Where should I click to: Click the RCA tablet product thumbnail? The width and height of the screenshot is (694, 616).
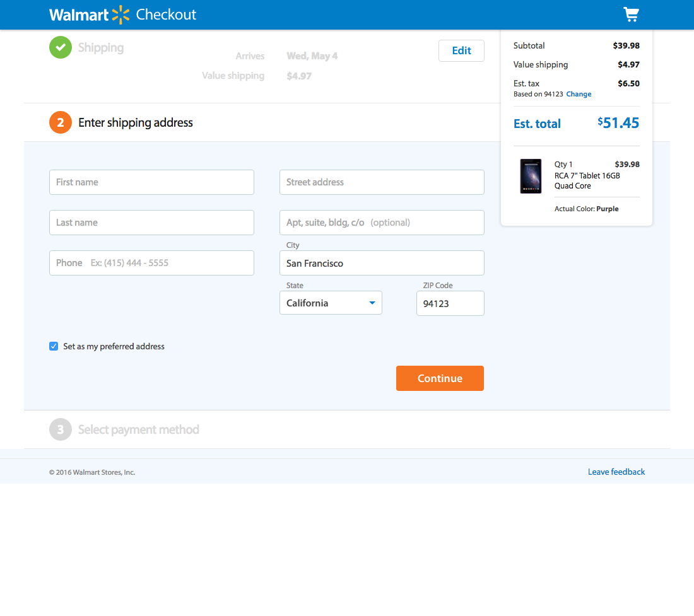pos(531,177)
